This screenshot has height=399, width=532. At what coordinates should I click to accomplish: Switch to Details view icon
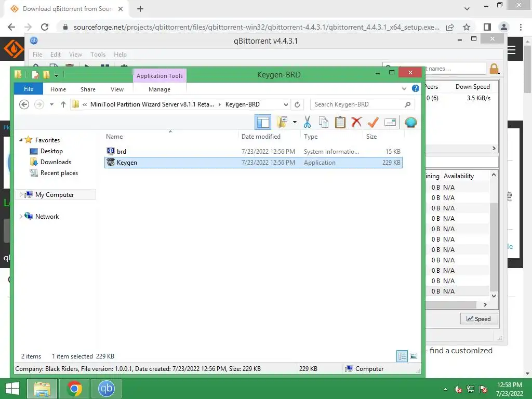point(402,356)
